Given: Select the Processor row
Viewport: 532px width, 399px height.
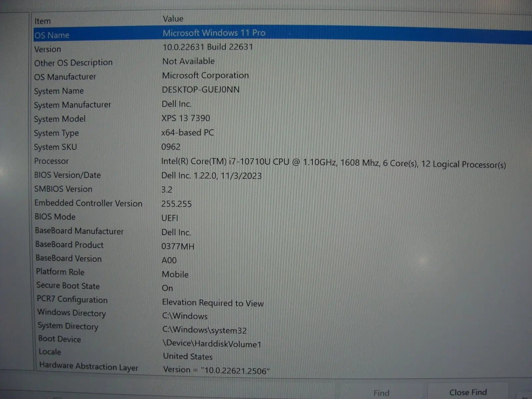Looking at the screenshot, I should pos(283,162).
